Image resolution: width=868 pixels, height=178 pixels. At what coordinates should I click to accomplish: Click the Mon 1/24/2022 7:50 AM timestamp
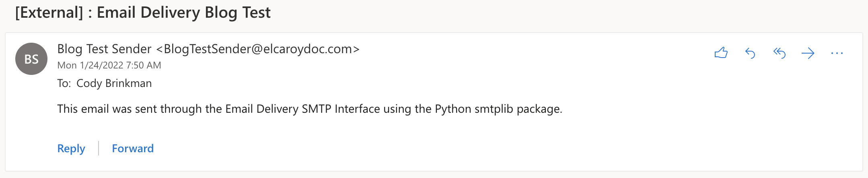point(109,65)
